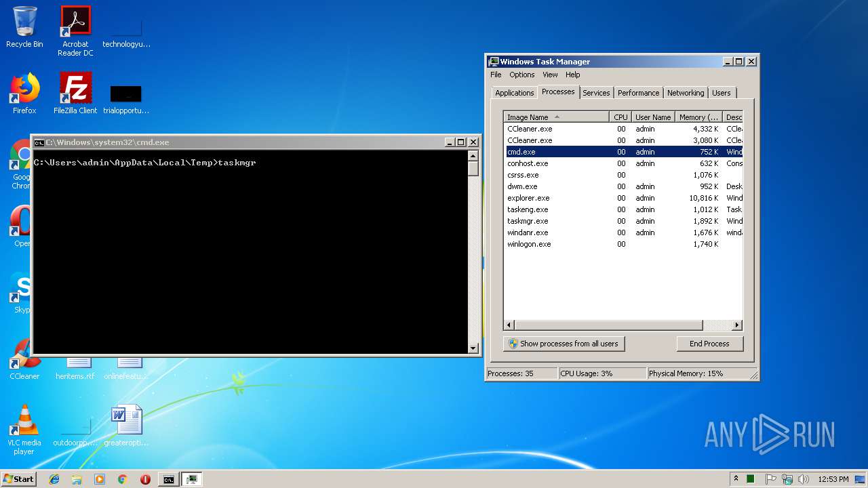Switch to the Networking tab
The image size is (868, 488).
pyautogui.click(x=686, y=93)
